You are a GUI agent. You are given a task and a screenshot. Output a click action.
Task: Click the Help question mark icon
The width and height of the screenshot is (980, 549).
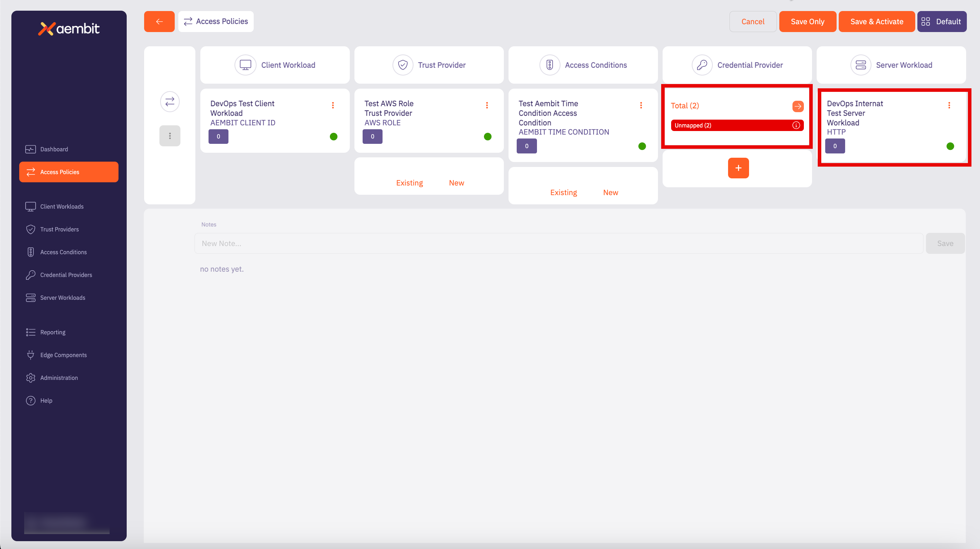click(31, 401)
